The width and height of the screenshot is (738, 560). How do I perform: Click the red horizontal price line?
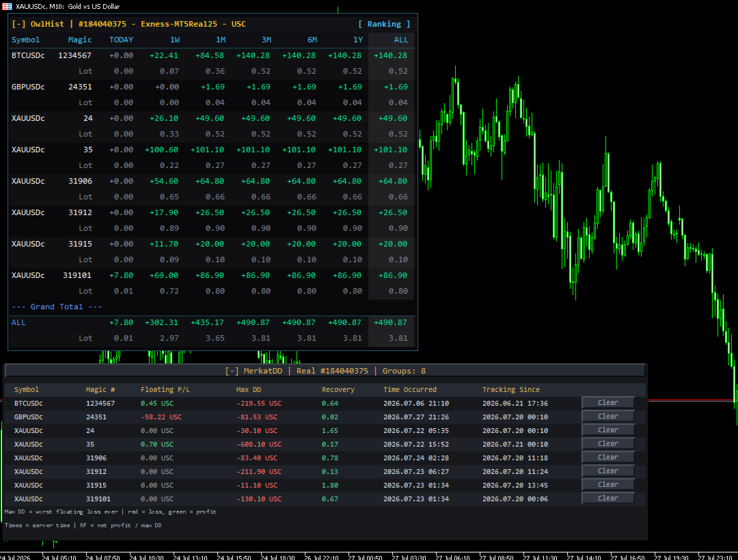tap(689, 401)
